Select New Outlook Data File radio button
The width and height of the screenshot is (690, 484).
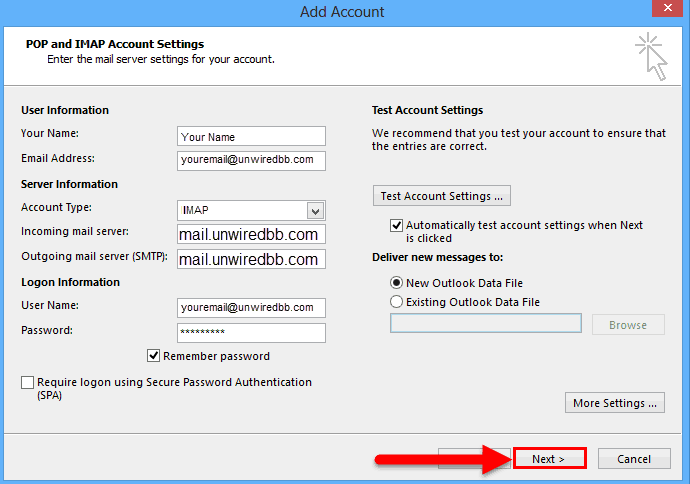tap(396, 282)
